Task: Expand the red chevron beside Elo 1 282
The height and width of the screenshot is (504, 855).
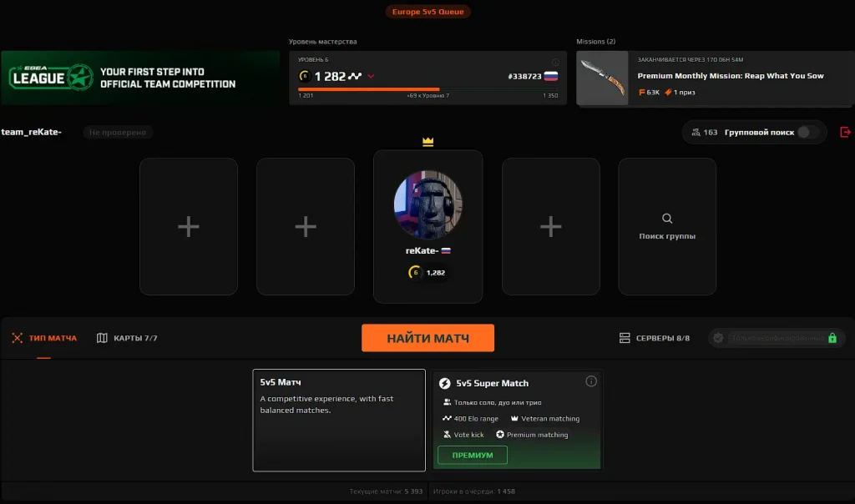Action: pyautogui.click(x=371, y=76)
